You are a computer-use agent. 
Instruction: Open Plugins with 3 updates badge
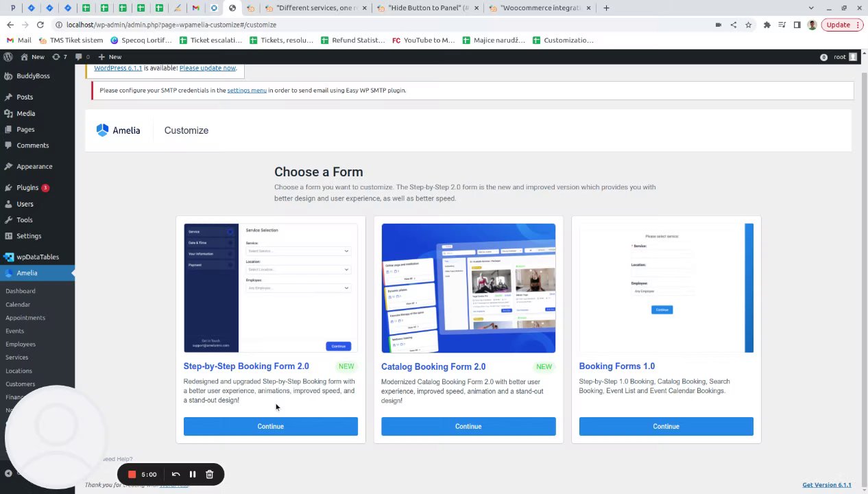[x=37, y=187]
